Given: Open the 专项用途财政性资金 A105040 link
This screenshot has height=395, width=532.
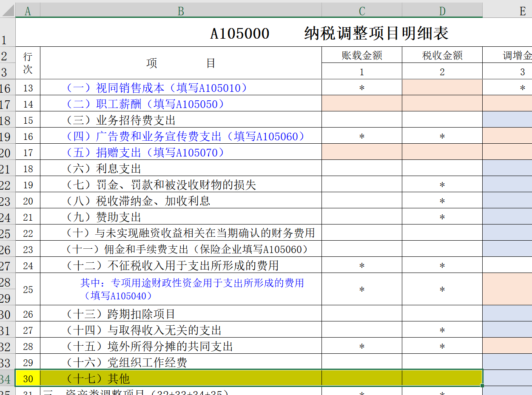Looking at the screenshot, I should pos(192,289).
